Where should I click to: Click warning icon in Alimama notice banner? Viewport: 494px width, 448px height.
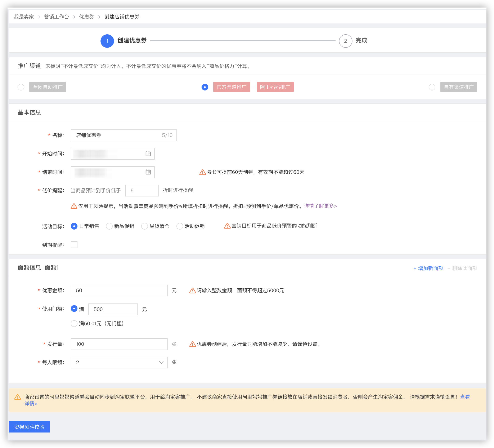[x=18, y=397]
